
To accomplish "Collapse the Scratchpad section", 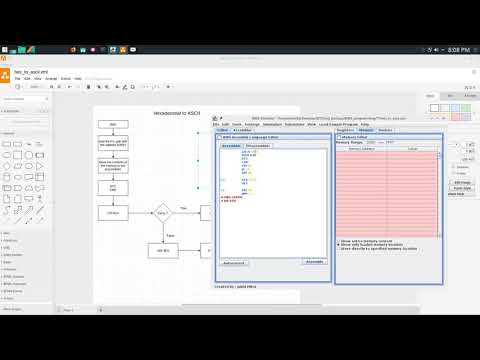I will point(11,111).
